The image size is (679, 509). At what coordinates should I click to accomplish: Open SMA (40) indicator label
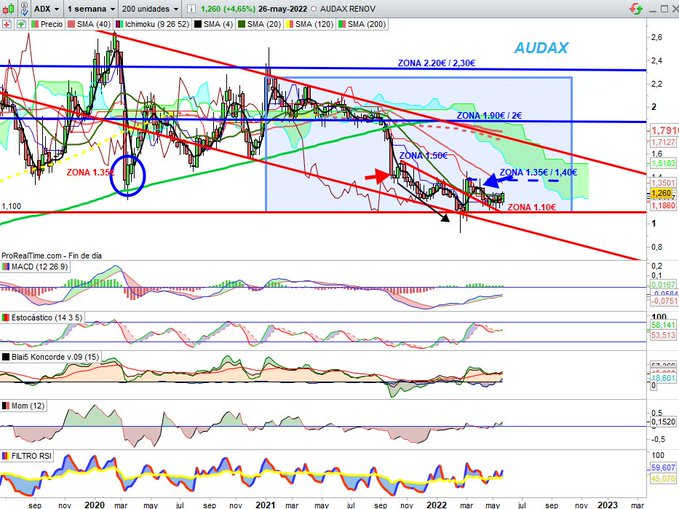[x=93, y=24]
